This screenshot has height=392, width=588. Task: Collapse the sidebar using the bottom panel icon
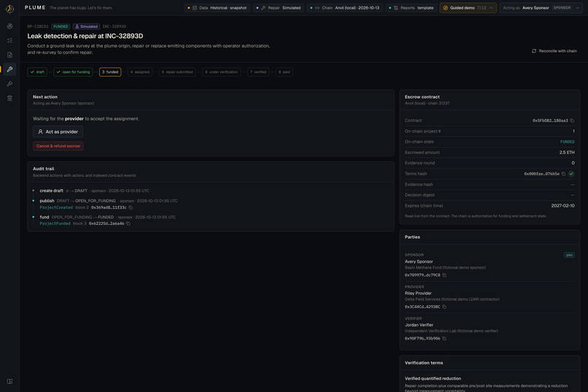coord(9,381)
